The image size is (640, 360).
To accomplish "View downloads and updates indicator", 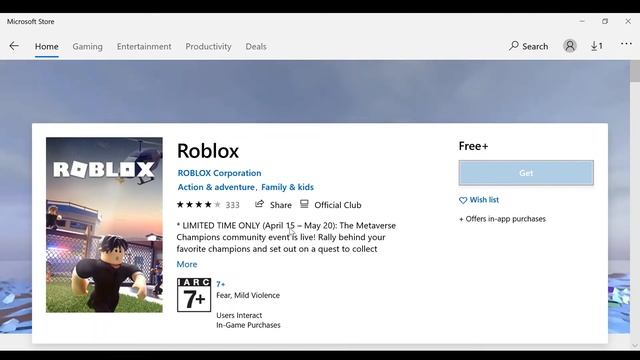I will click(597, 46).
